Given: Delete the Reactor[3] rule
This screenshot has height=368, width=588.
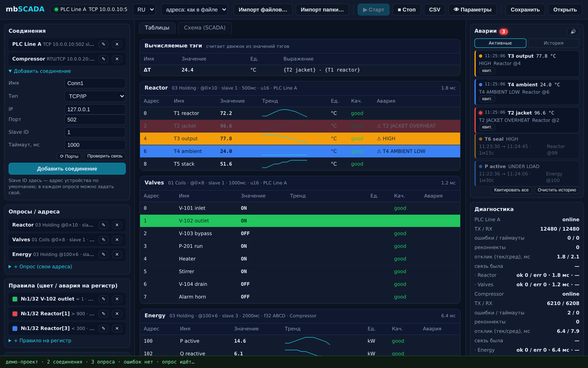Looking at the screenshot, I should (x=117, y=328).
